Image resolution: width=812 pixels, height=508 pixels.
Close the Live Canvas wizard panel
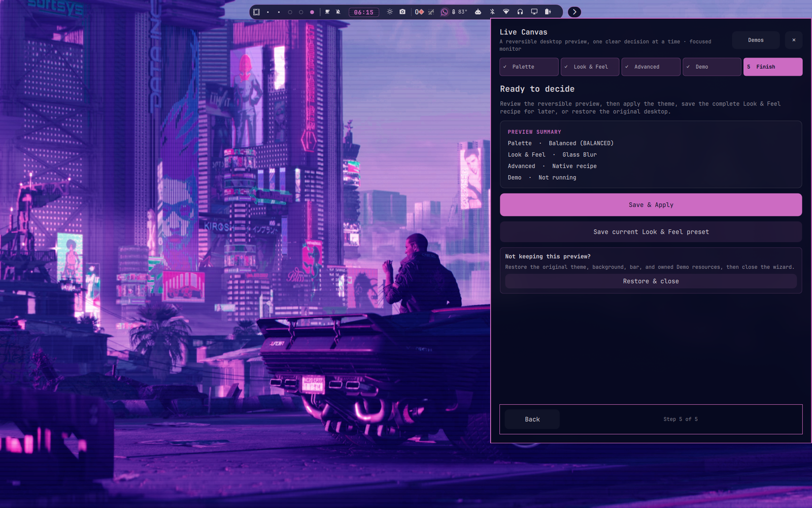794,40
